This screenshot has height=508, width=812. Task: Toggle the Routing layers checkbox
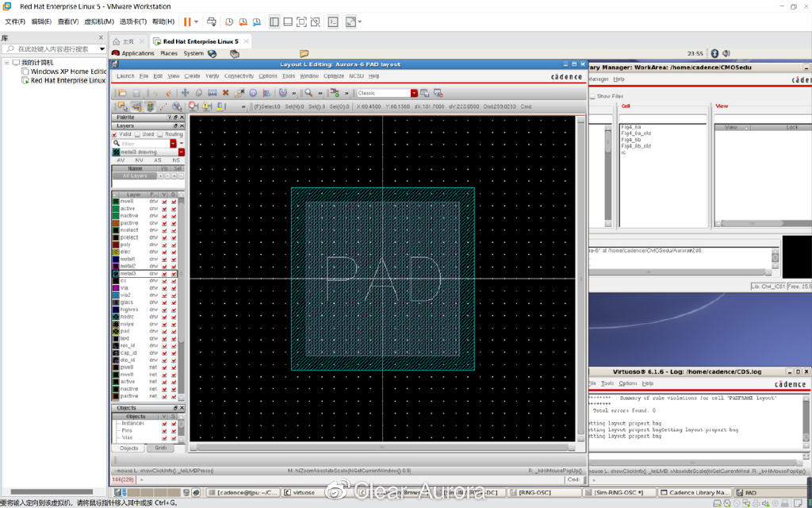pos(160,134)
